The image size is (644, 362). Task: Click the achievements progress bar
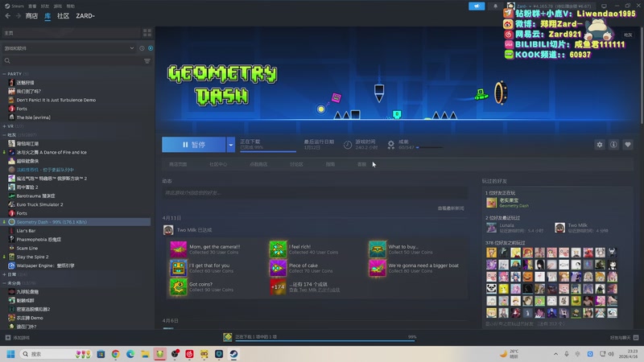(x=430, y=147)
